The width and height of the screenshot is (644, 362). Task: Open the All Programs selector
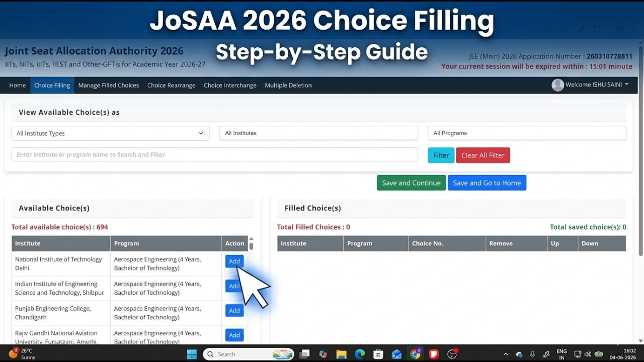527,133
